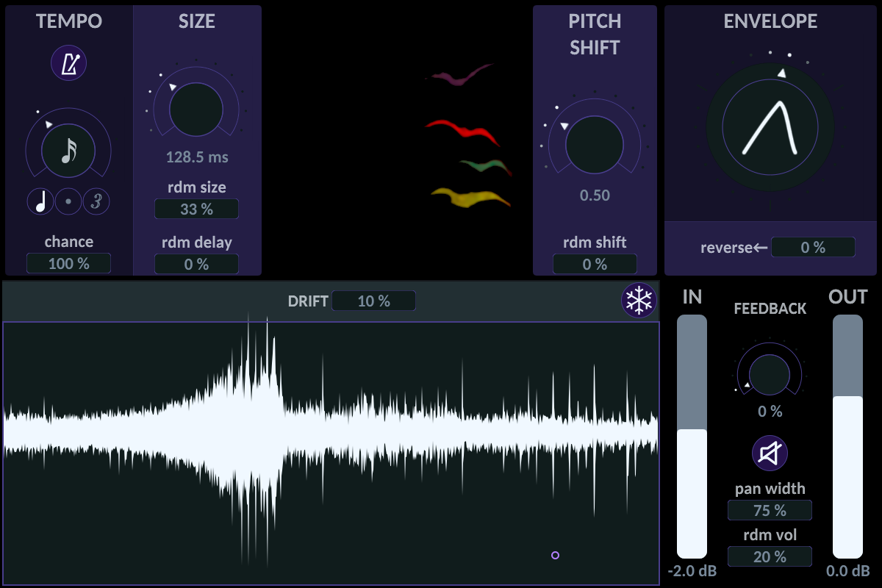Click the -2.0 dB input reading
Image resolution: width=882 pixels, height=588 pixels.
[x=692, y=571]
